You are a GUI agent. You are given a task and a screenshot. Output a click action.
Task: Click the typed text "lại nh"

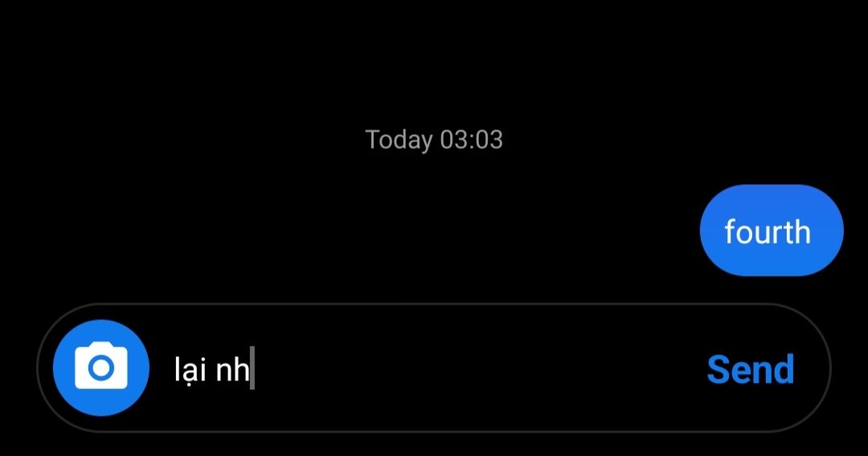click(211, 369)
